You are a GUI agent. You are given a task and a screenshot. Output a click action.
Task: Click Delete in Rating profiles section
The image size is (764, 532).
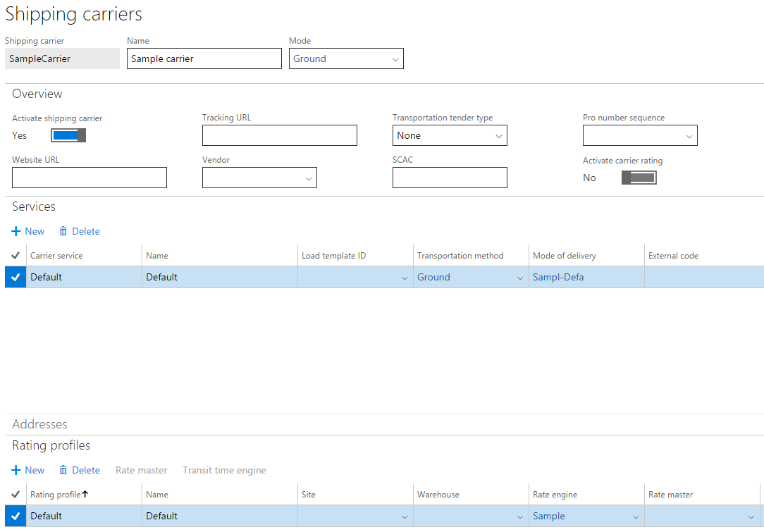(x=79, y=470)
